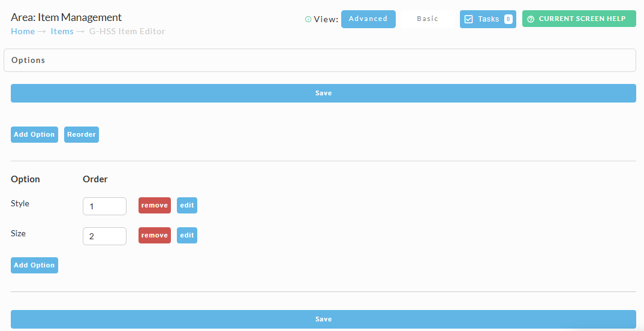644x331 pixels.
Task: Click the Style option label
Action: (20, 204)
